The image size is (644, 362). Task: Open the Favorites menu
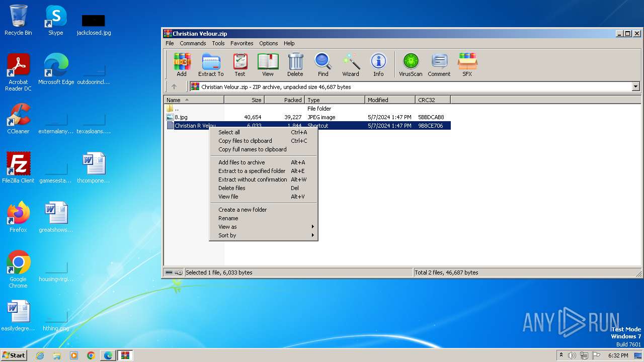click(242, 43)
